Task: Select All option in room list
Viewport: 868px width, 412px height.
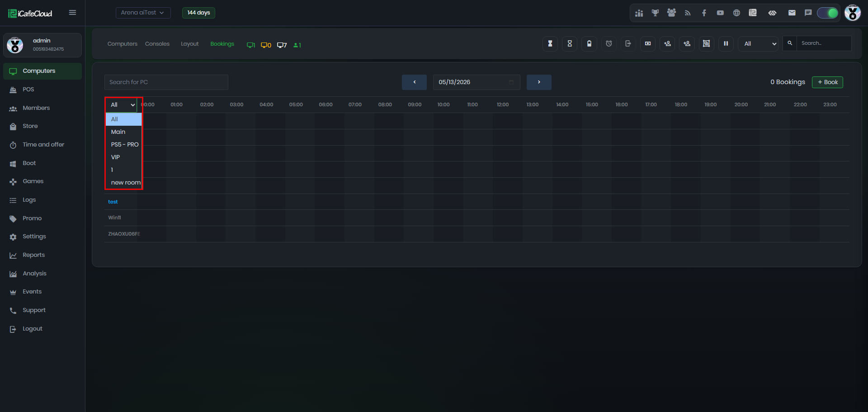Action: pyautogui.click(x=123, y=119)
